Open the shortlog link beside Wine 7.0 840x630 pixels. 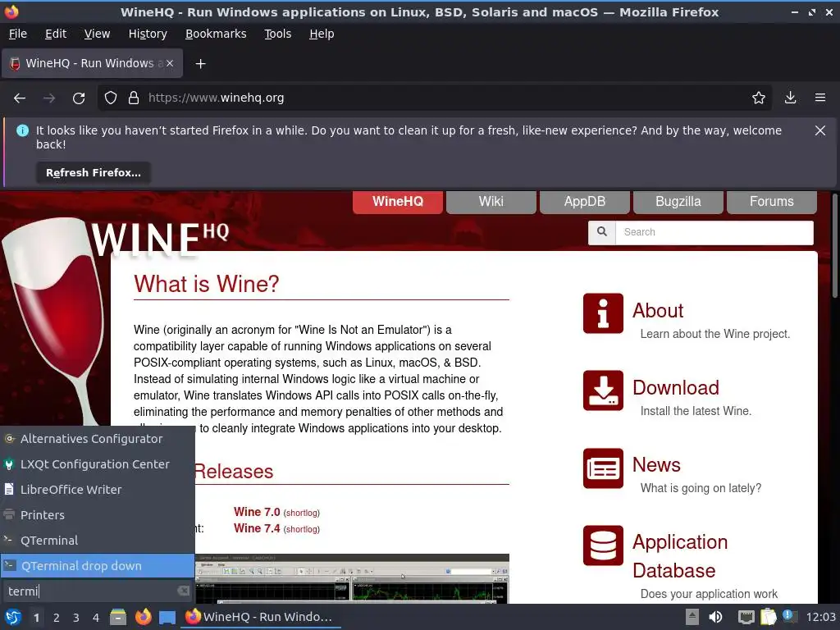tap(302, 513)
